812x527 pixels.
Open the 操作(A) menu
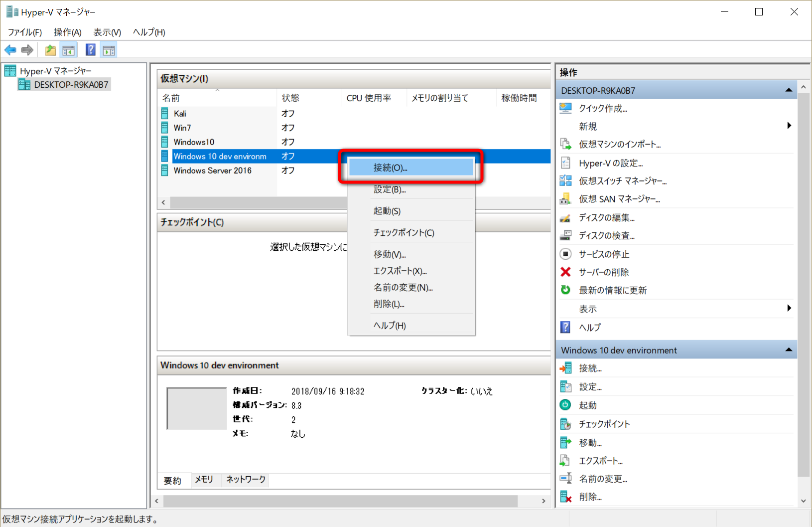pos(68,32)
